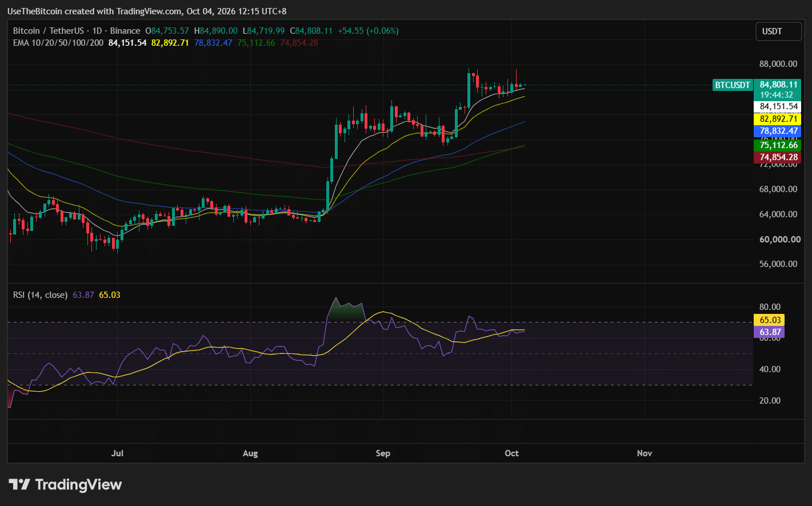Click the open value O84,753.57
The image size is (812, 506).
click(167, 31)
